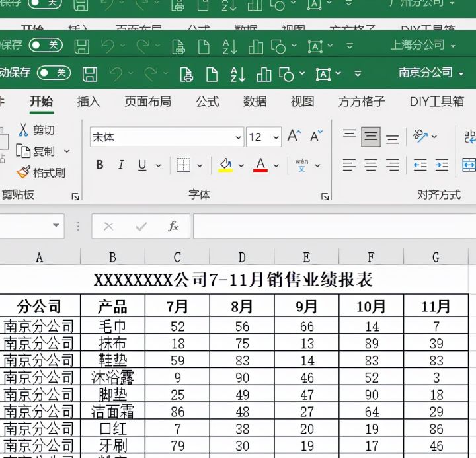
Task: Click in the formula bar input
Action: 335,226
